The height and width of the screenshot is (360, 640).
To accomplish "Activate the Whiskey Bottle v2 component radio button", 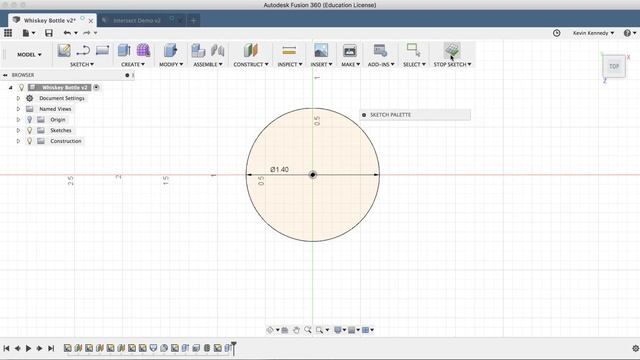I will pos(96,87).
